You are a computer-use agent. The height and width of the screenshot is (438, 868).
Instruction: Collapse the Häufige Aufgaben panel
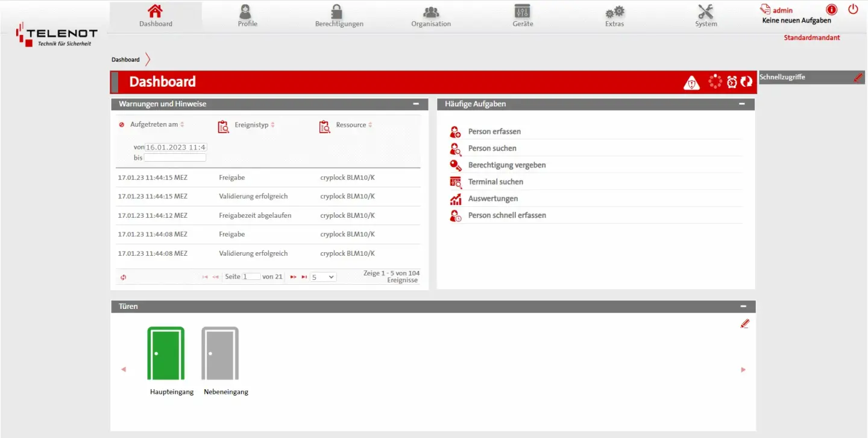click(742, 104)
